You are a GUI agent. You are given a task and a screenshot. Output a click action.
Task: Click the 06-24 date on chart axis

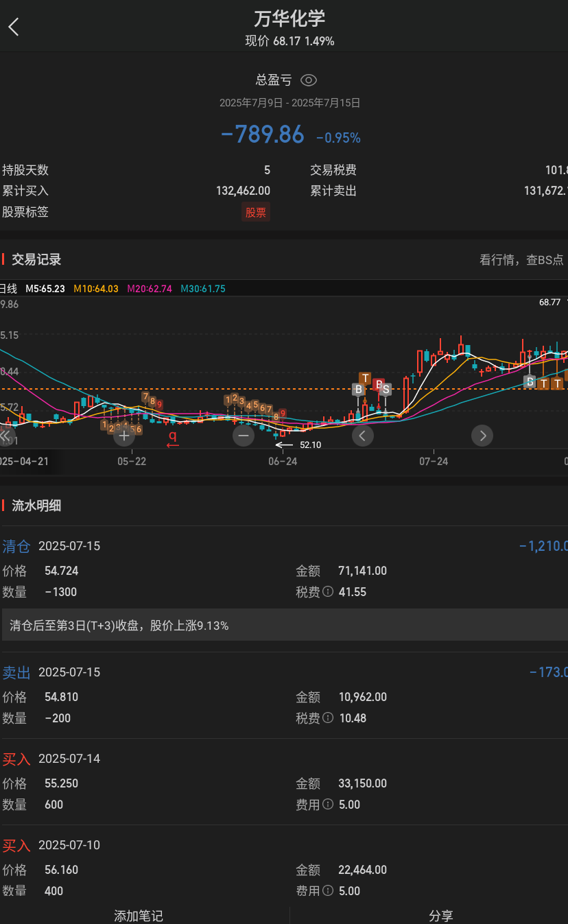[283, 462]
